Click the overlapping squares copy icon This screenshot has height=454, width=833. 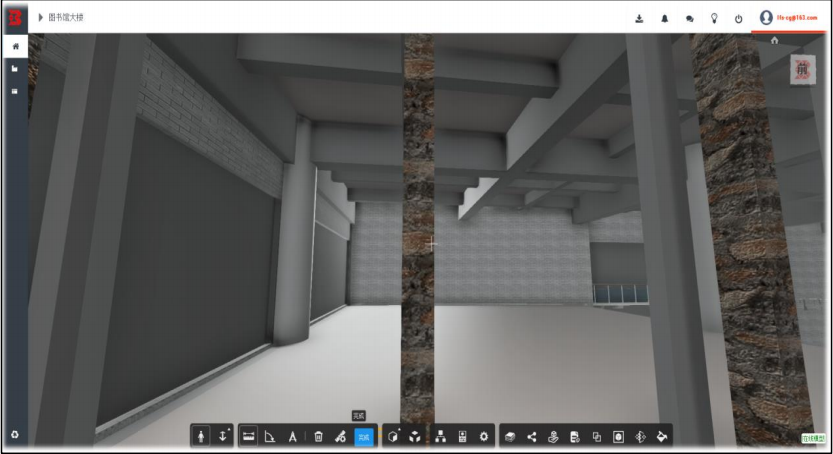(597, 436)
